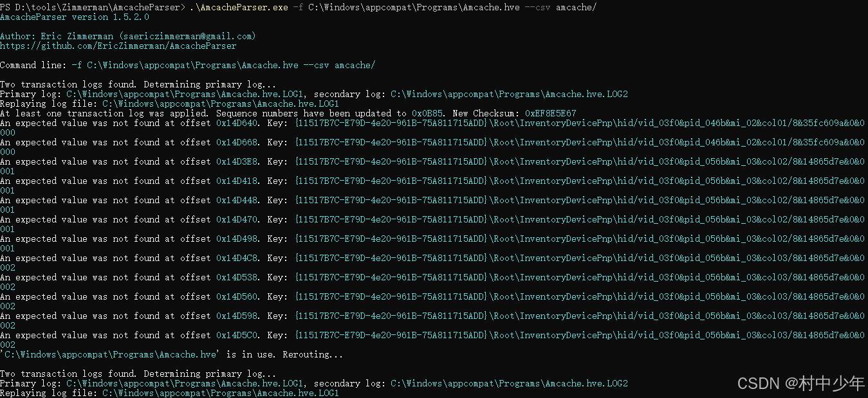Click the offset value '0x14D418'

(237, 181)
